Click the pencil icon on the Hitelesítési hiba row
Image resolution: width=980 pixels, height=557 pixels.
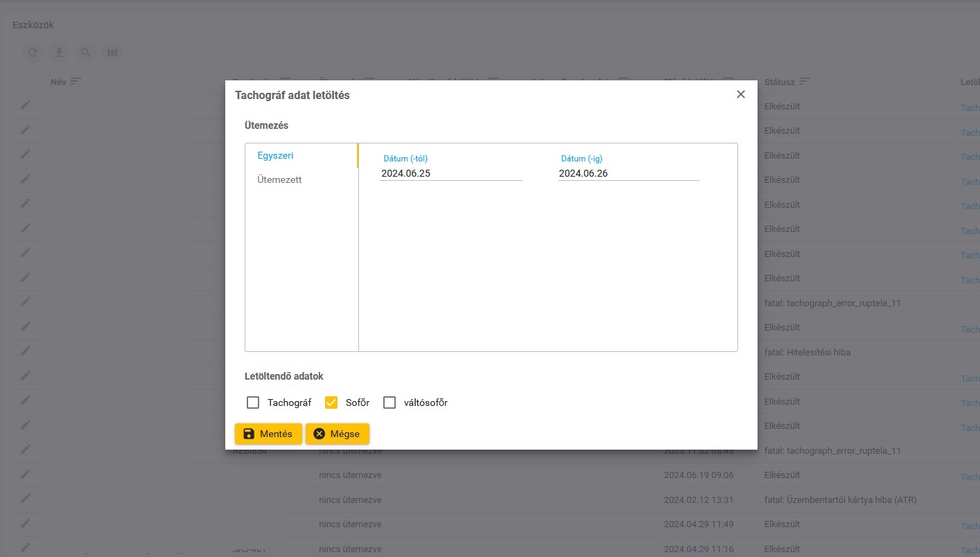point(26,351)
